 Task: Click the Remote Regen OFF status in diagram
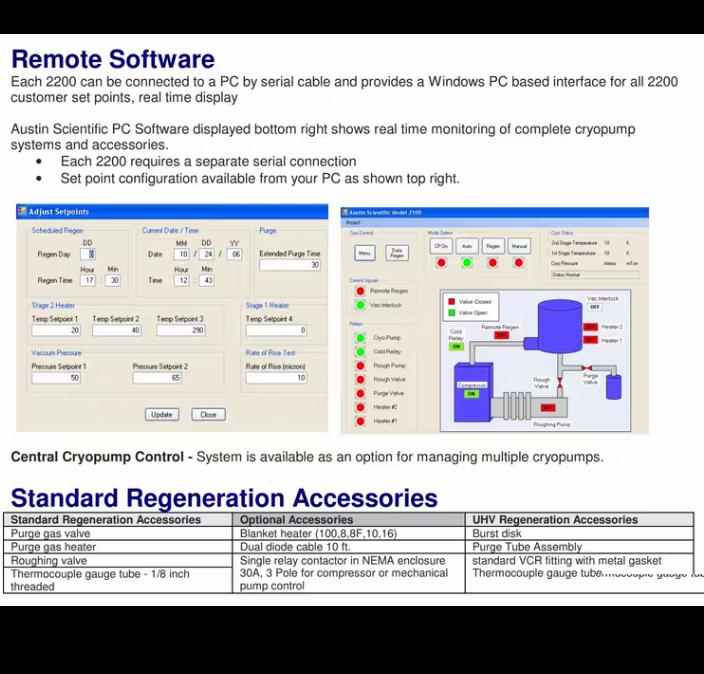point(501,335)
